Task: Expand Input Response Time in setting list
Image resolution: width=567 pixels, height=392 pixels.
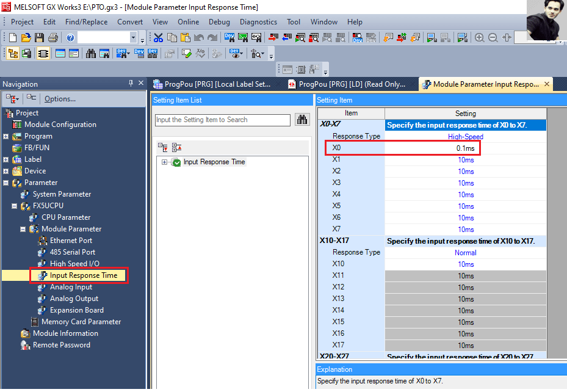Action: tap(164, 162)
